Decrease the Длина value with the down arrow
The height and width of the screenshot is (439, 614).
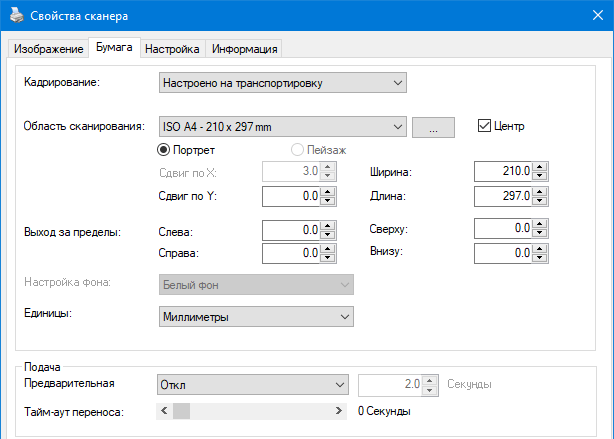tap(539, 201)
